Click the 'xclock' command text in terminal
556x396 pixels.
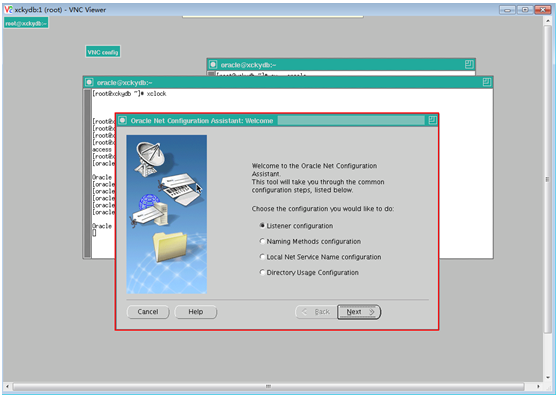pos(156,94)
